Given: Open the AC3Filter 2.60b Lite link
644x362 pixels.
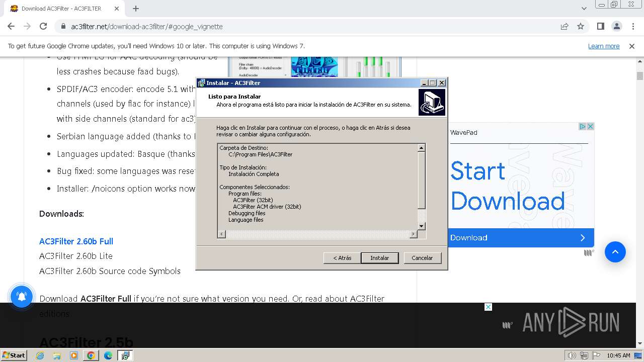Looking at the screenshot, I should [76, 256].
